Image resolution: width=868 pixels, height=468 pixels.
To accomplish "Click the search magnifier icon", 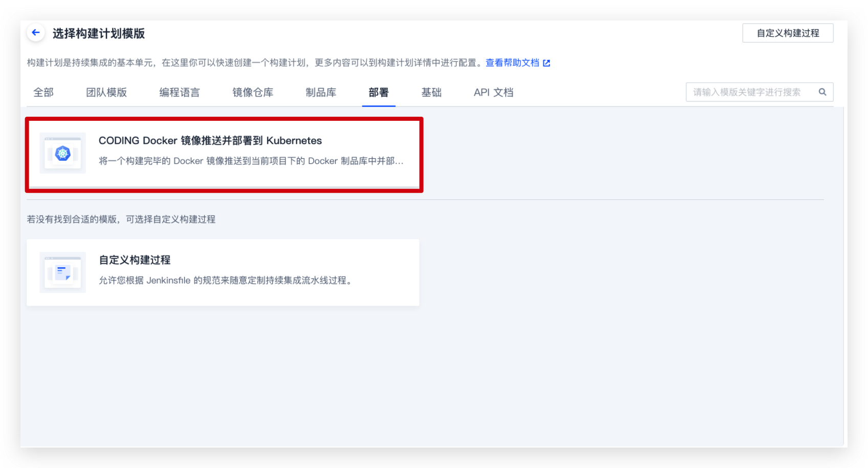I will (822, 92).
